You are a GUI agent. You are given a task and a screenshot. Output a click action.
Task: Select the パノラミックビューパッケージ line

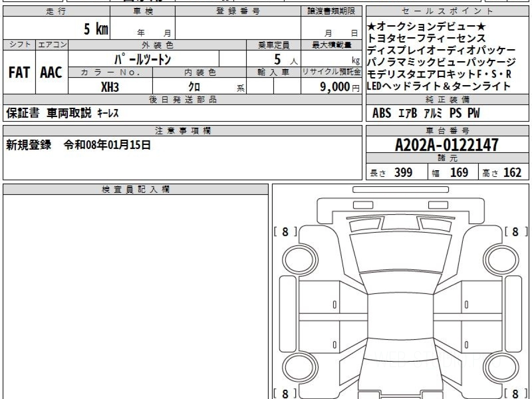442,63
